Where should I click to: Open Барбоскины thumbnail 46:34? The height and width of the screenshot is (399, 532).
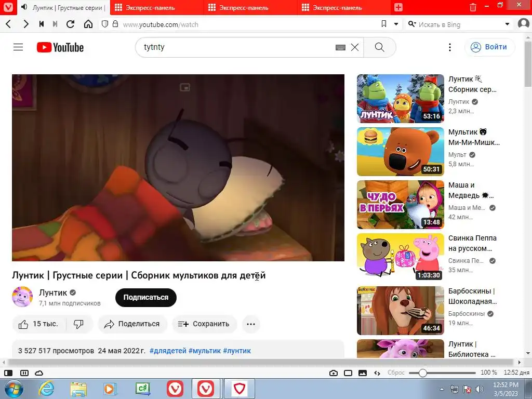401,311
